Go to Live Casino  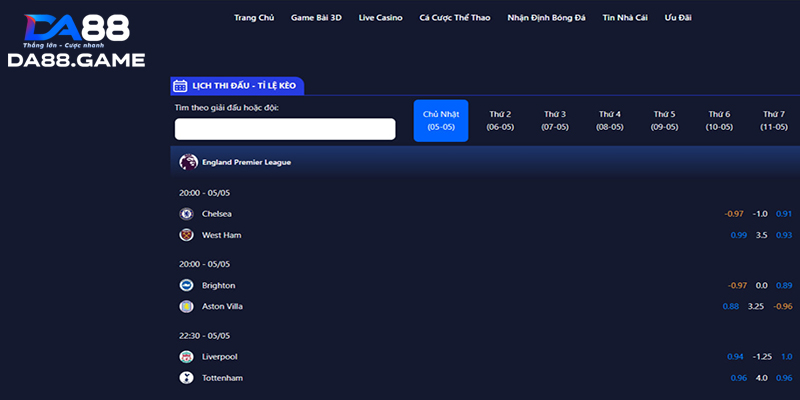coord(381,18)
